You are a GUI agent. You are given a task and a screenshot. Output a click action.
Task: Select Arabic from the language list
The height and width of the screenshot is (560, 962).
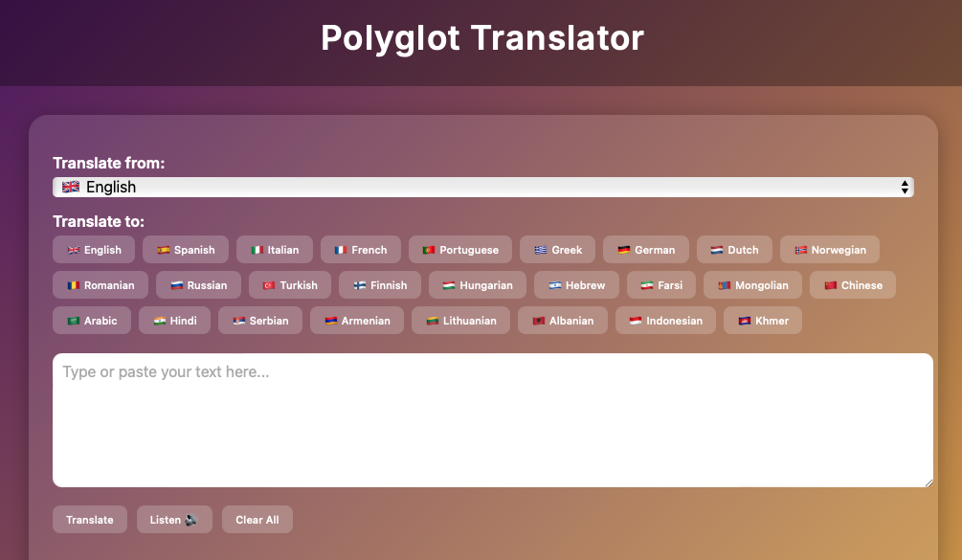click(x=92, y=321)
